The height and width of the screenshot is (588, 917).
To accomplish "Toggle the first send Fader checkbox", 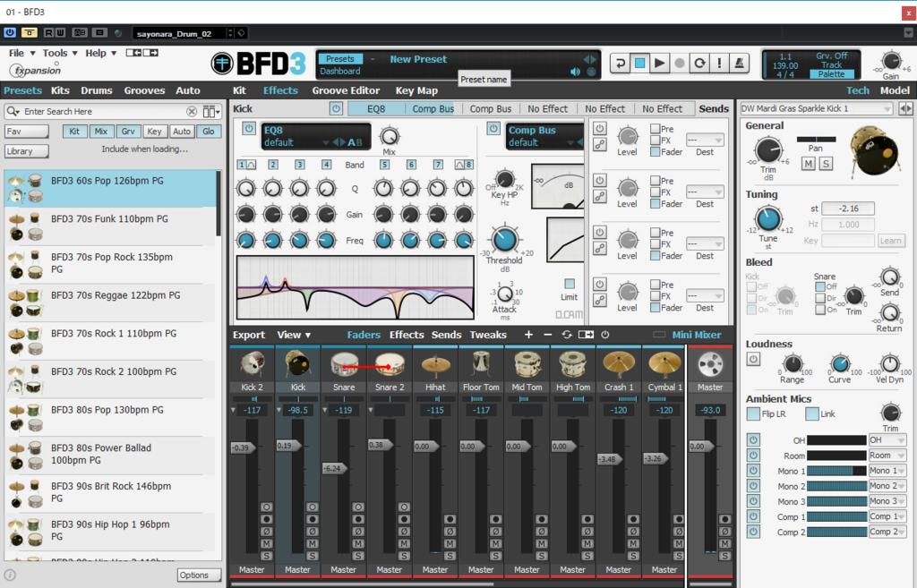I will [655, 152].
